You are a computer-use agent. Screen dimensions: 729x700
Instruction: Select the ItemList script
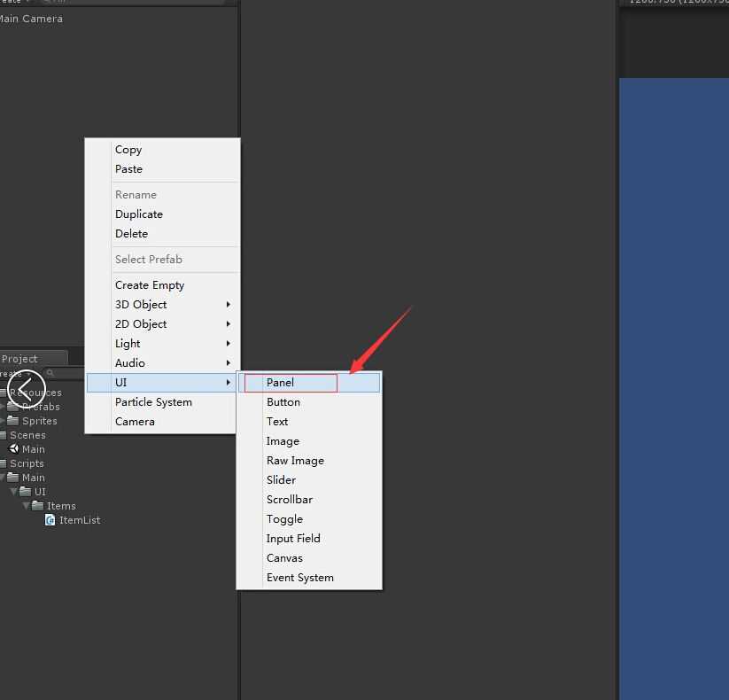(x=80, y=520)
